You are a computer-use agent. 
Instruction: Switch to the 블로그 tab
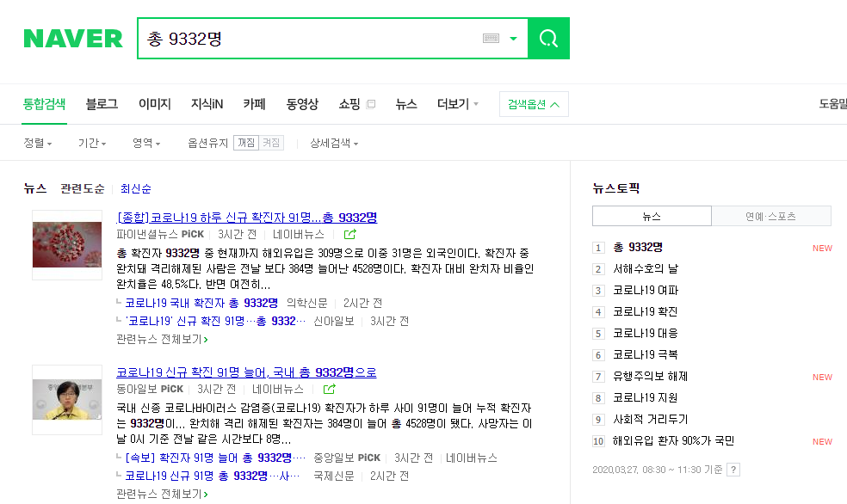[102, 104]
